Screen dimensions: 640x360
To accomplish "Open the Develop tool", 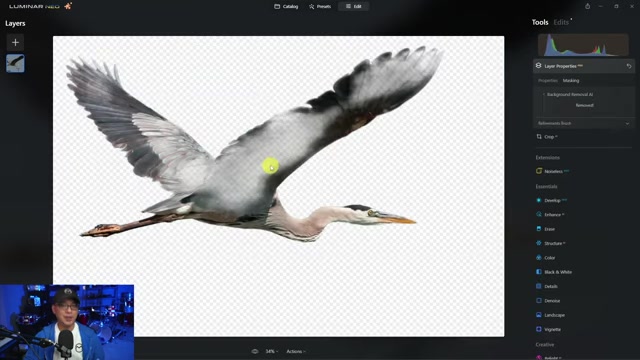I will (x=551, y=200).
